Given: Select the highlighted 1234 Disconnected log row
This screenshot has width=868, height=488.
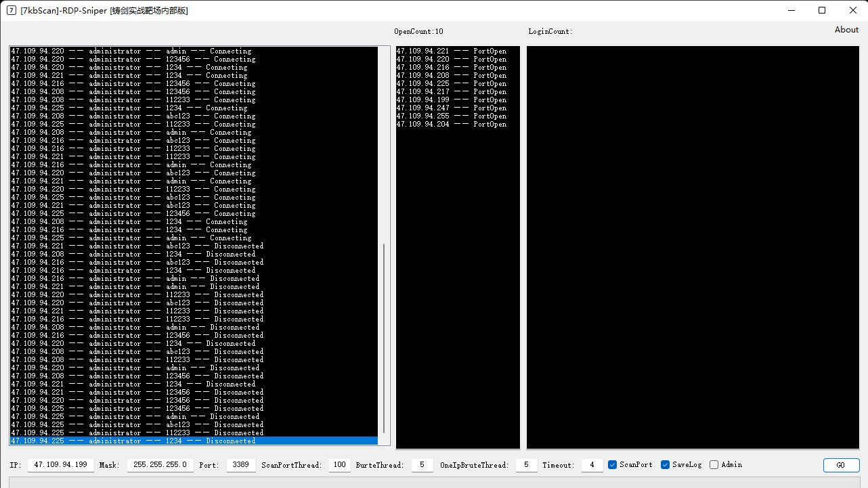Looking at the screenshot, I should click(194, 441).
